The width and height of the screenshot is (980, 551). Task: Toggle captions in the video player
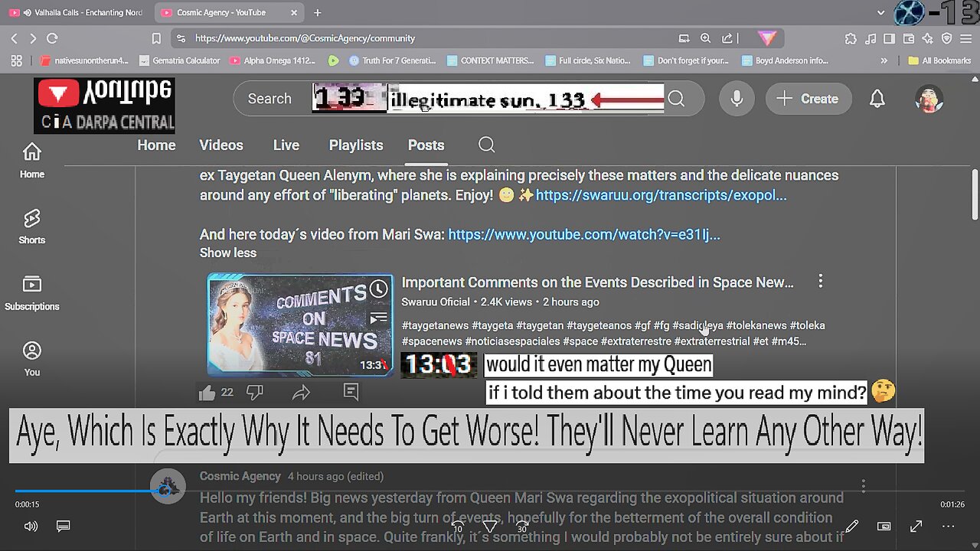click(64, 527)
